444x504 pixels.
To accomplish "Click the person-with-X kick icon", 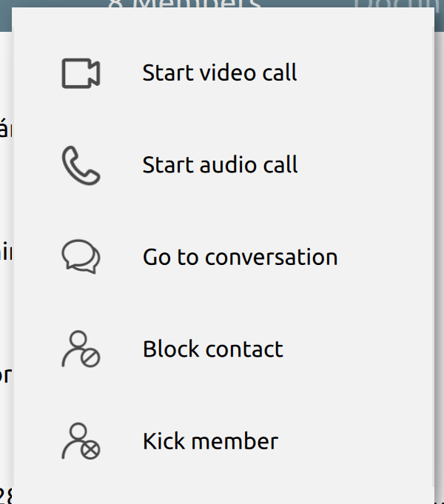I will (81, 441).
